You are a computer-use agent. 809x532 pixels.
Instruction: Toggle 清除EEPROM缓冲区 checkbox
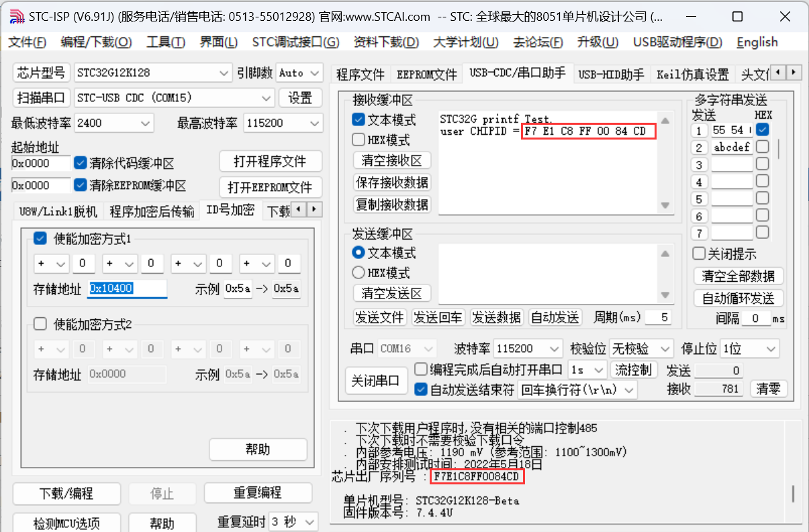[x=81, y=185]
